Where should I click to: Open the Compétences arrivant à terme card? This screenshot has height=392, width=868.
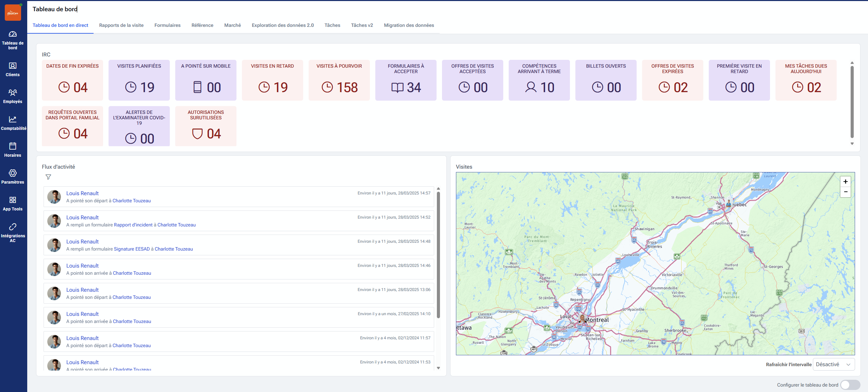coord(539,80)
